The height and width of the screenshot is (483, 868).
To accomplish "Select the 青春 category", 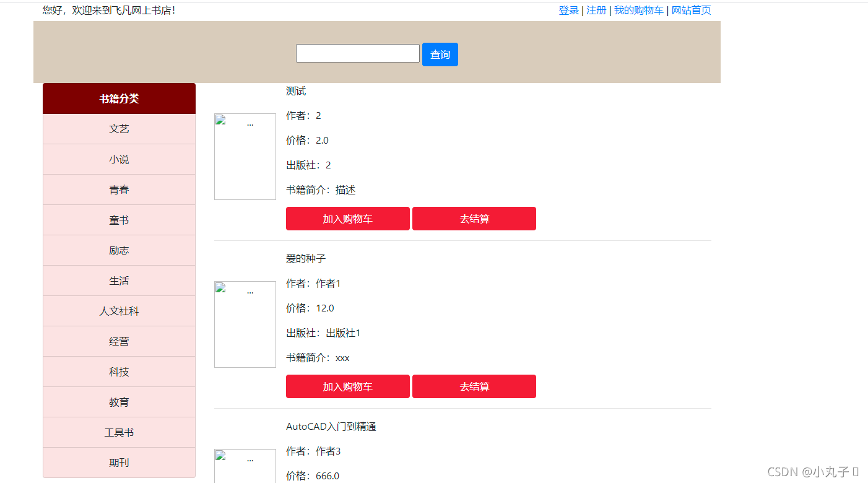I will tap(119, 189).
